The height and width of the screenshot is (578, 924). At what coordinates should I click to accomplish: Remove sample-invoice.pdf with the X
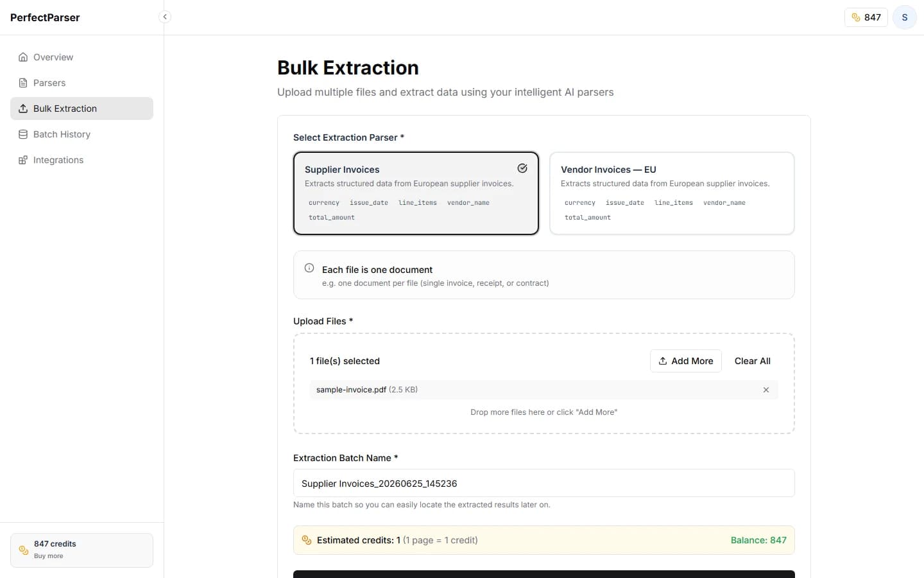[x=766, y=390]
